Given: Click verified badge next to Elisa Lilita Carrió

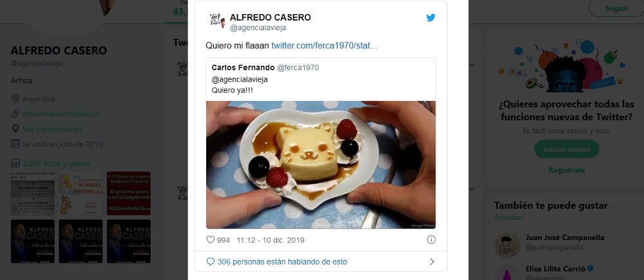Looking at the screenshot, I should pyautogui.click(x=590, y=268).
